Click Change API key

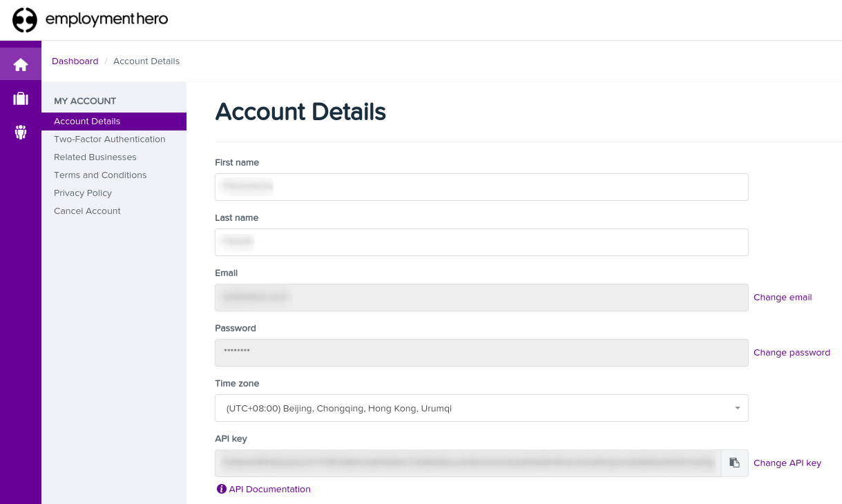(x=787, y=463)
